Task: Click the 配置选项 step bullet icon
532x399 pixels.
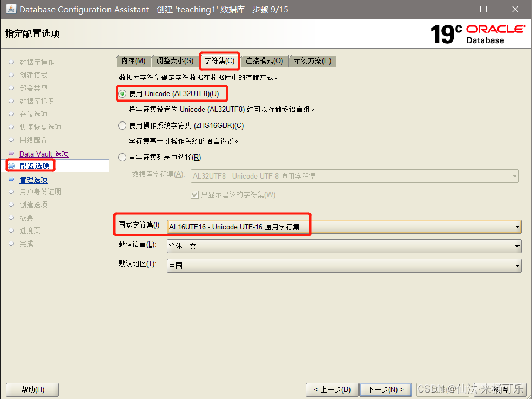Action: pyautogui.click(x=11, y=166)
